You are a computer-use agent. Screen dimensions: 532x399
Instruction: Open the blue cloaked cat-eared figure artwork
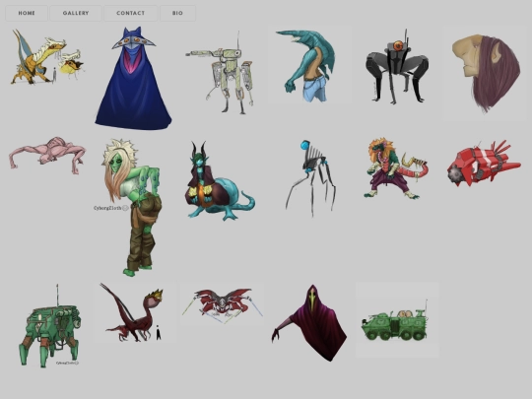coord(133,79)
